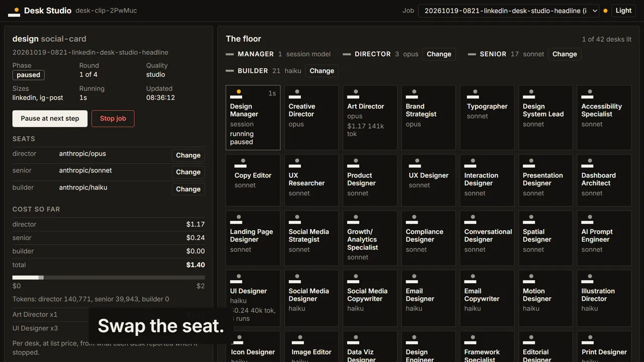644x362 pixels.
Task: Click the desk icon on Design System Lead card
Action: pyautogui.click(x=529, y=94)
